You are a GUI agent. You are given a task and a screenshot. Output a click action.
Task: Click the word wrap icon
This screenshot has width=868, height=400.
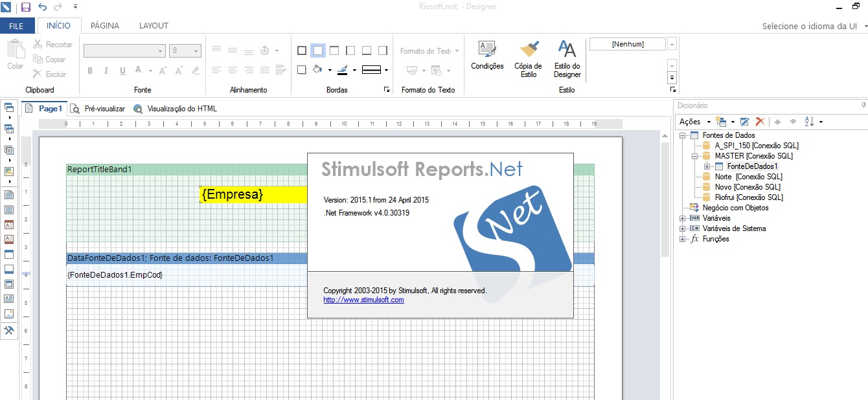pyautogui.click(x=281, y=70)
